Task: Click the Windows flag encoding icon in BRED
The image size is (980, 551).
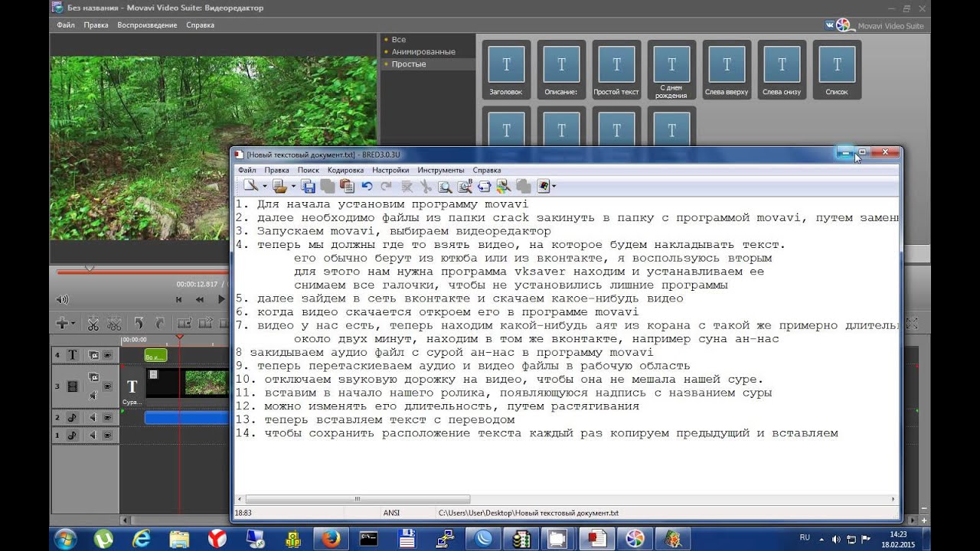Action: pyautogui.click(x=544, y=186)
